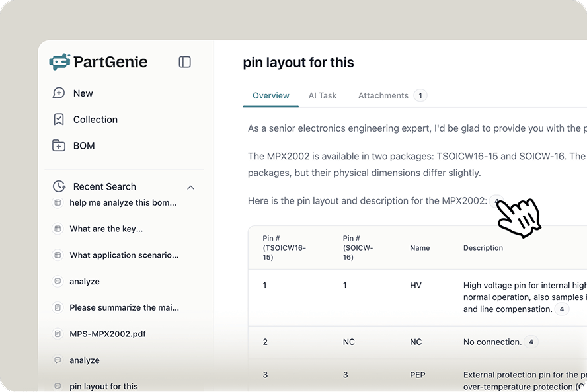This screenshot has height=392, width=587.
Task: Click the BOM folder-plus icon
Action: tap(58, 145)
